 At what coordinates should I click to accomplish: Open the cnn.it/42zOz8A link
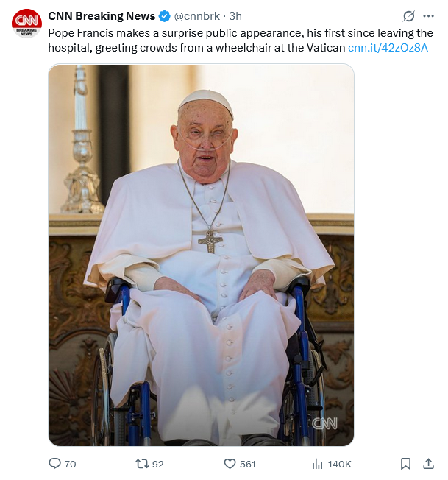click(x=388, y=48)
